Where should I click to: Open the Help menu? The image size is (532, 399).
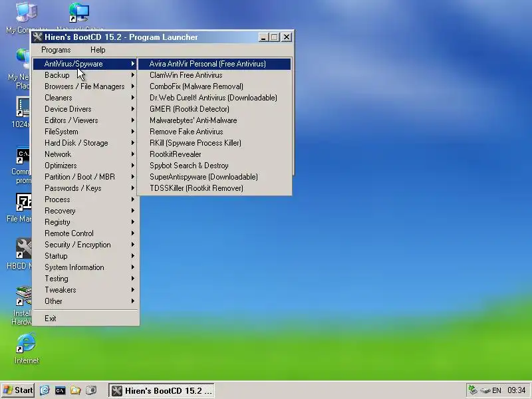click(98, 50)
